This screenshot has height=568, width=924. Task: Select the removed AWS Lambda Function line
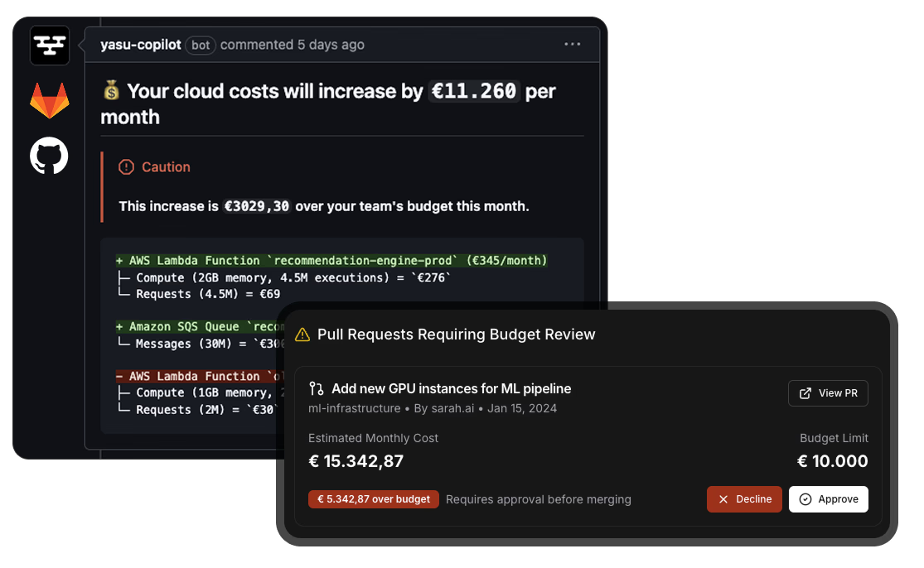pyautogui.click(x=195, y=377)
